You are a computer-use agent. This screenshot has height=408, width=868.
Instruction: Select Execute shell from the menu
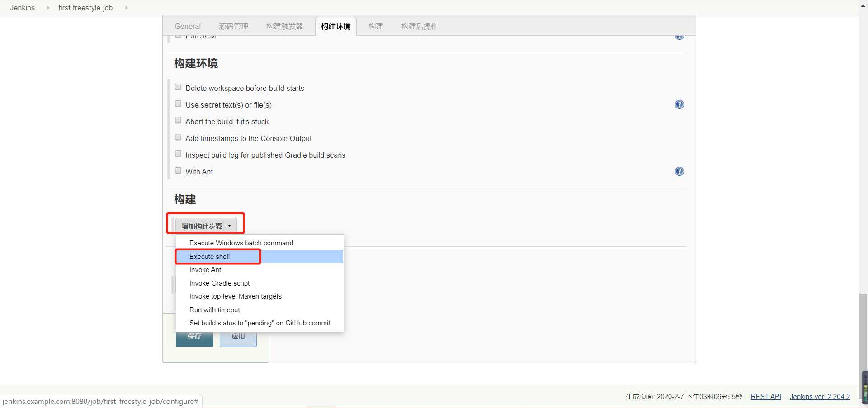click(x=259, y=257)
